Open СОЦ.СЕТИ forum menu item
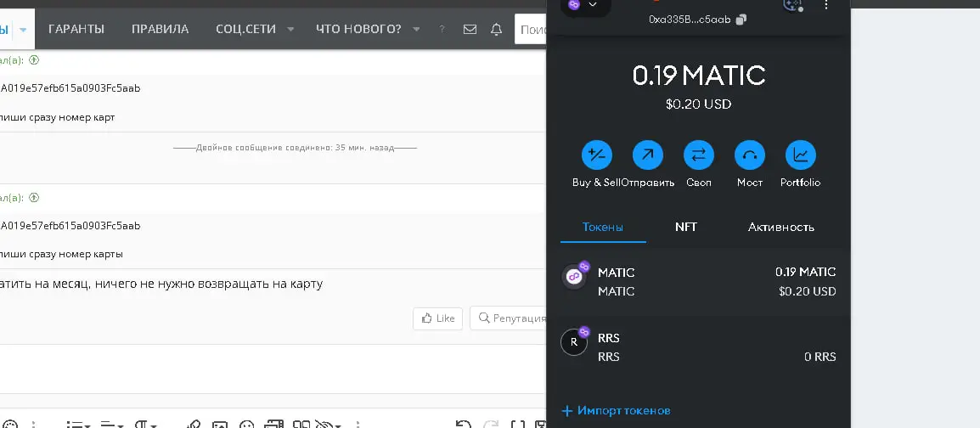Viewport: 980px width, 428px height. [x=245, y=30]
